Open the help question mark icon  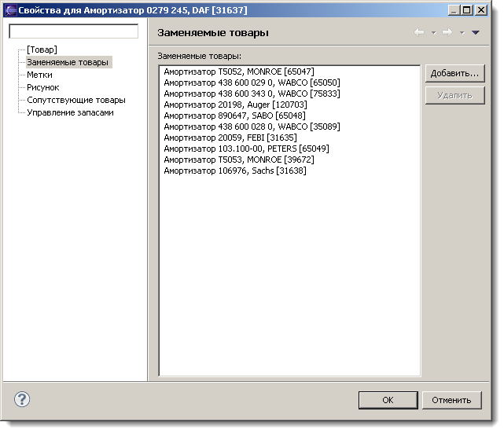point(22,399)
